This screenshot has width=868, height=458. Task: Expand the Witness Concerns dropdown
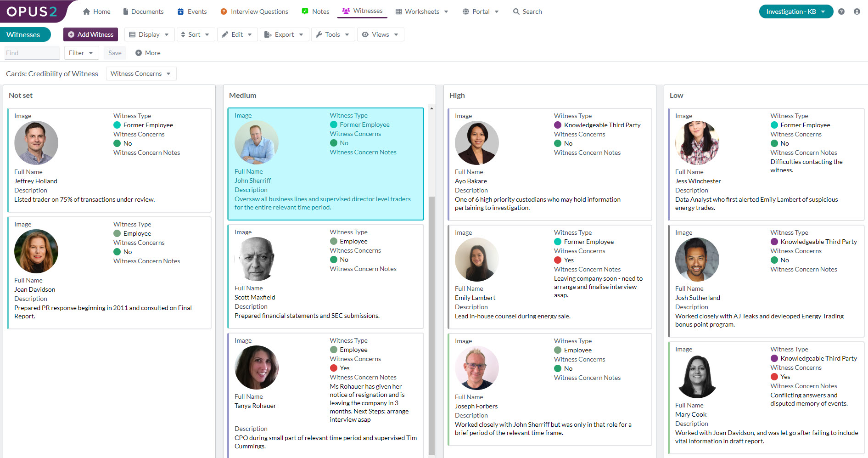[141, 74]
